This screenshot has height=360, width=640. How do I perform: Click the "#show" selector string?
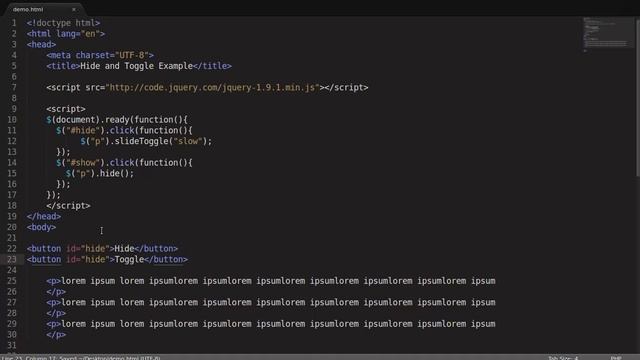point(83,162)
